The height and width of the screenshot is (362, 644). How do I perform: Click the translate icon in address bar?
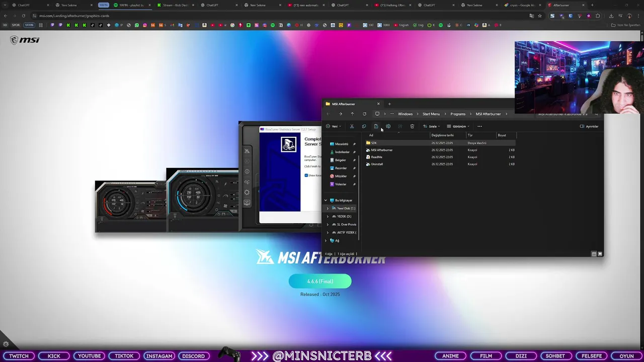pyautogui.click(x=531, y=16)
